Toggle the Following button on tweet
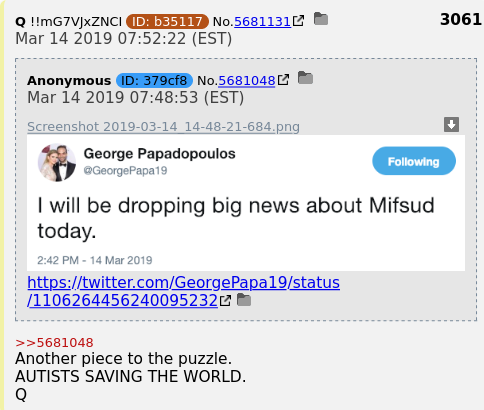 coord(414,161)
